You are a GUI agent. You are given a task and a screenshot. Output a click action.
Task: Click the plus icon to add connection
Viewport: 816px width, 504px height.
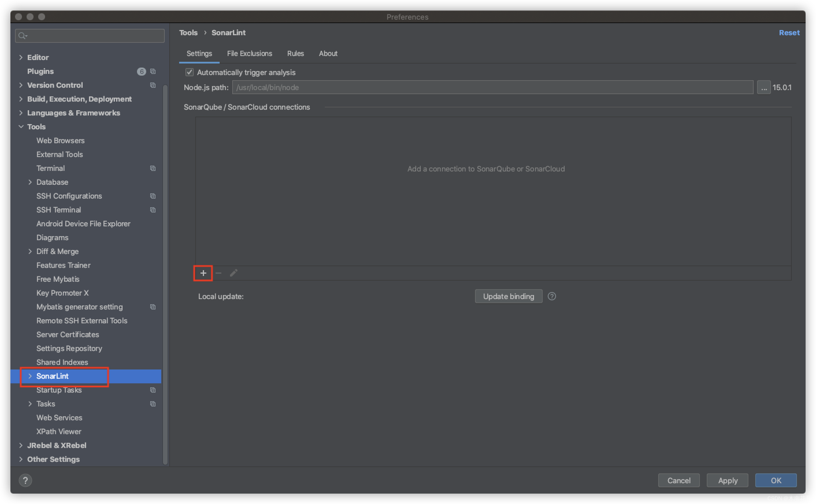click(203, 273)
